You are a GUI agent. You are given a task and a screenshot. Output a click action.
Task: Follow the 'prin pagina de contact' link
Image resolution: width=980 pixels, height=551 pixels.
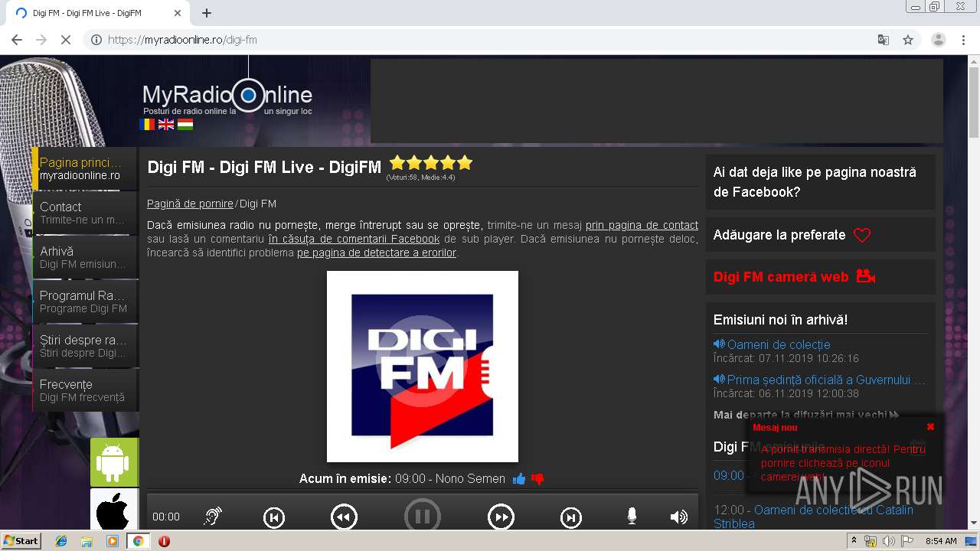[x=642, y=225]
